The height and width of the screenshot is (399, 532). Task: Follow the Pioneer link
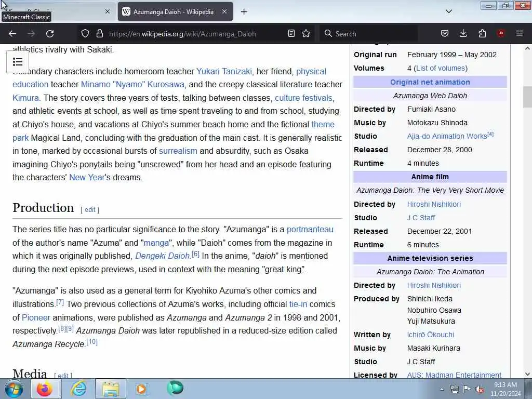(x=36, y=317)
